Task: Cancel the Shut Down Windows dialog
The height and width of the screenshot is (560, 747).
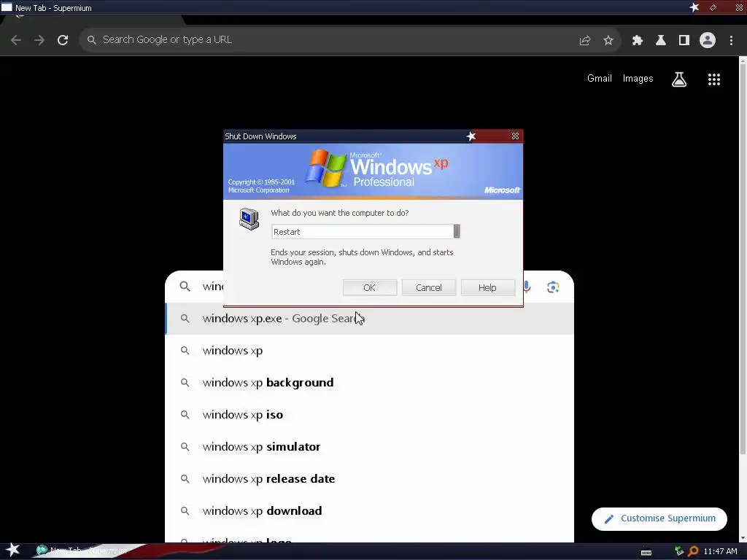Action: pos(428,287)
